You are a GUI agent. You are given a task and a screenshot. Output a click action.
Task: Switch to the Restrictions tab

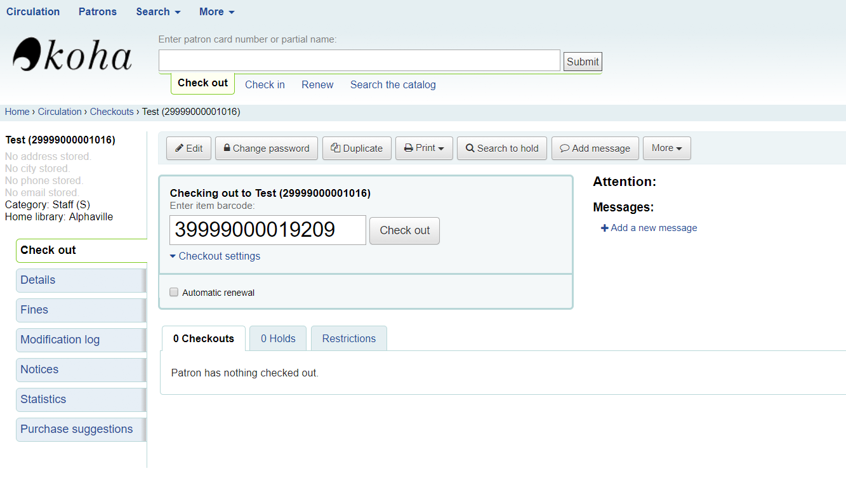pyautogui.click(x=348, y=339)
